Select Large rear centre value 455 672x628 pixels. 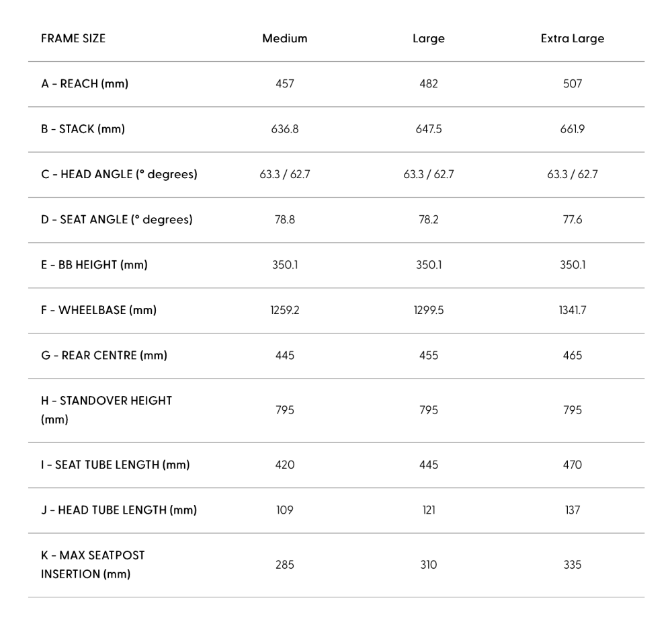tap(429, 356)
